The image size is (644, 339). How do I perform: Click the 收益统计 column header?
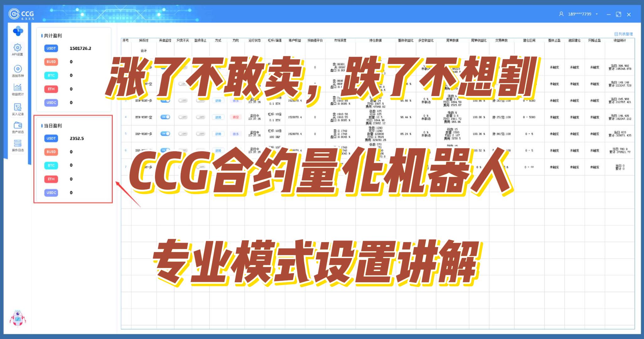[620, 40]
